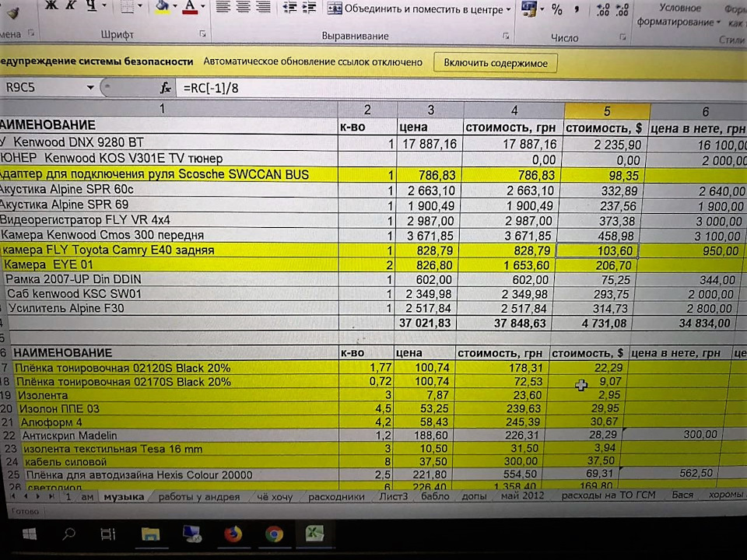Image resolution: width=747 pixels, height=560 pixels.
Task: Apply italic formatting with the К button
Action: tap(71, 5)
